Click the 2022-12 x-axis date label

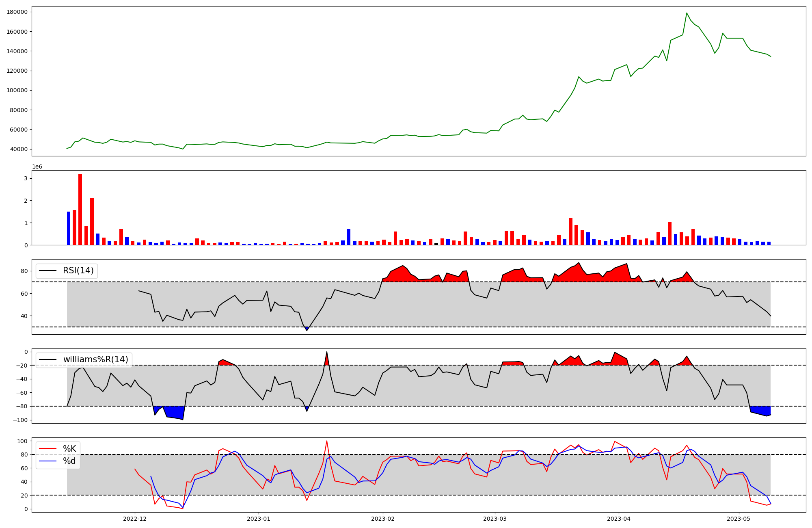pos(135,519)
